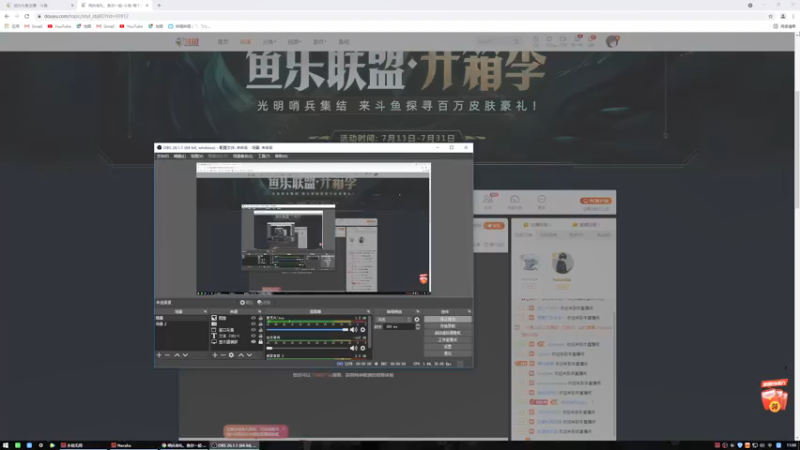Expand fourth Douyu nav item with arrow
The width and height of the screenshot is (800, 450).
pos(294,42)
